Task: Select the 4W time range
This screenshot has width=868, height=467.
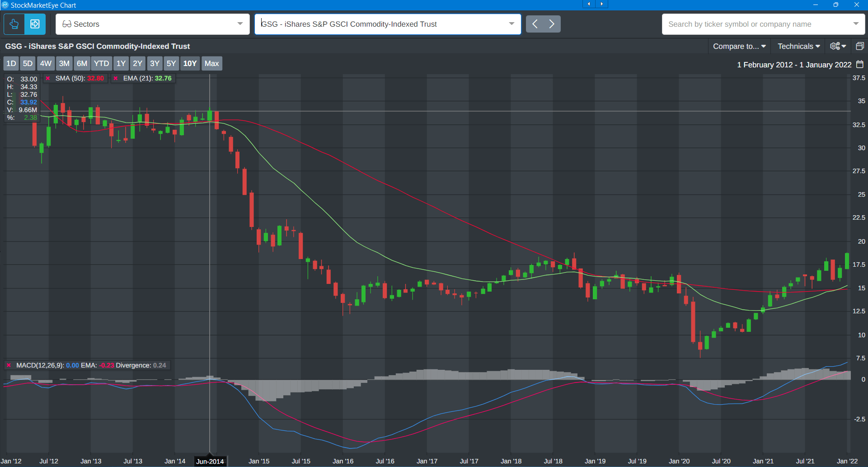Action: [x=46, y=63]
